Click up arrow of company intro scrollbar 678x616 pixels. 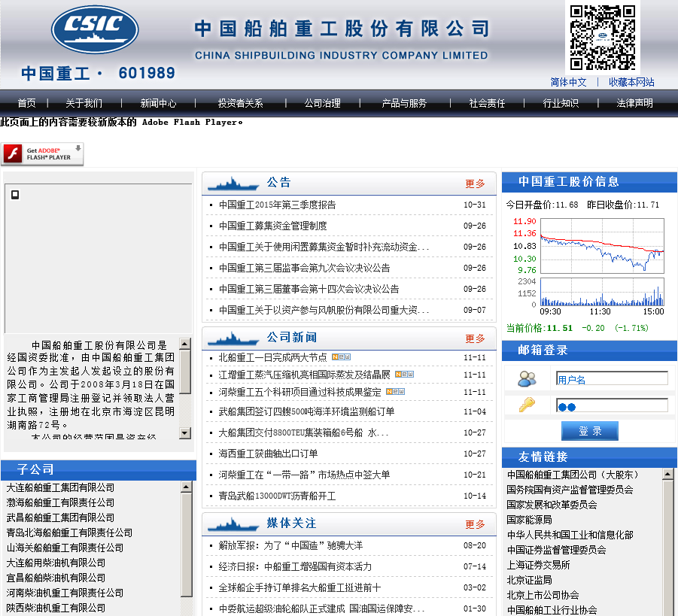[185, 344]
